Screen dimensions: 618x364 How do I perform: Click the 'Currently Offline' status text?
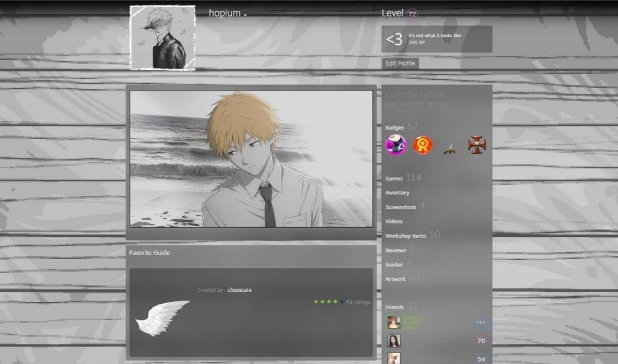[x=414, y=94]
